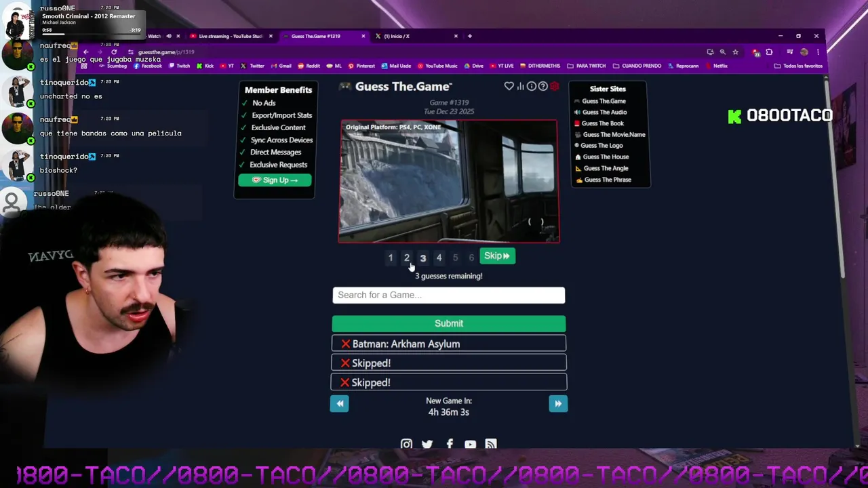
Task: Open Facebook icon in footer
Action: pos(449,444)
